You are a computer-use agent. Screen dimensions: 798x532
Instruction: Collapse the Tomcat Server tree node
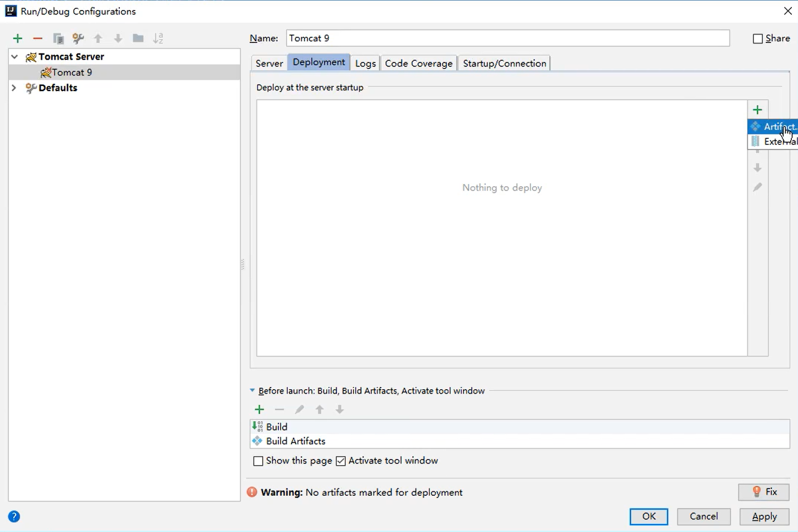(x=15, y=57)
